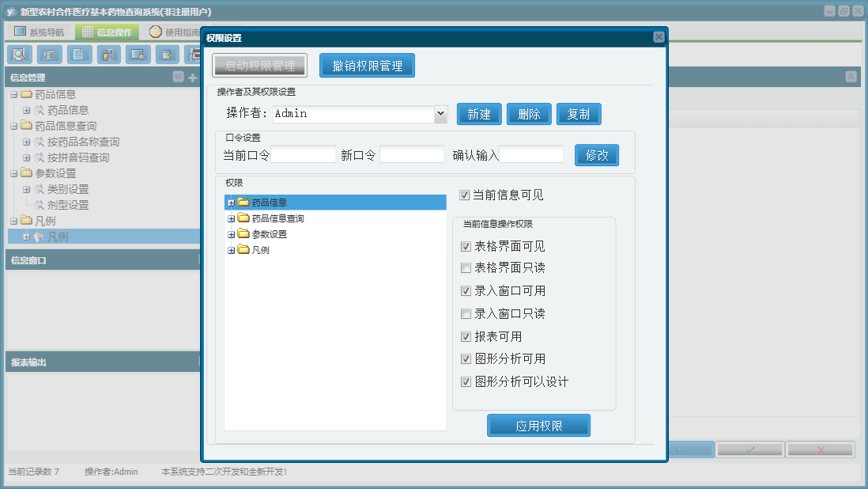The image size is (868, 489).
Task: Click the red X cancel button at bottom right
Action: 821,449
